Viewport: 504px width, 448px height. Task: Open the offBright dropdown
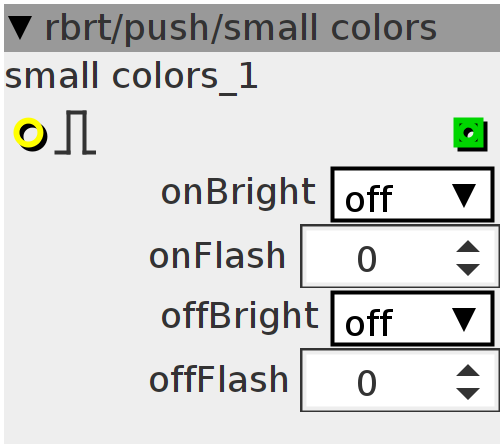point(413,319)
